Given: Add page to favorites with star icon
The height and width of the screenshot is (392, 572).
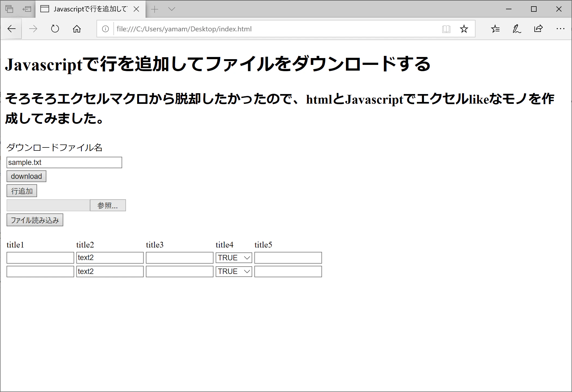Looking at the screenshot, I should pyautogui.click(x=464, y=29).
